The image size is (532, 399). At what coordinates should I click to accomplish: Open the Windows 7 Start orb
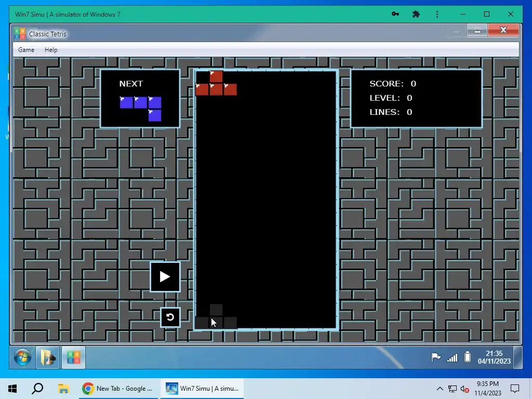tap(22, 357)
